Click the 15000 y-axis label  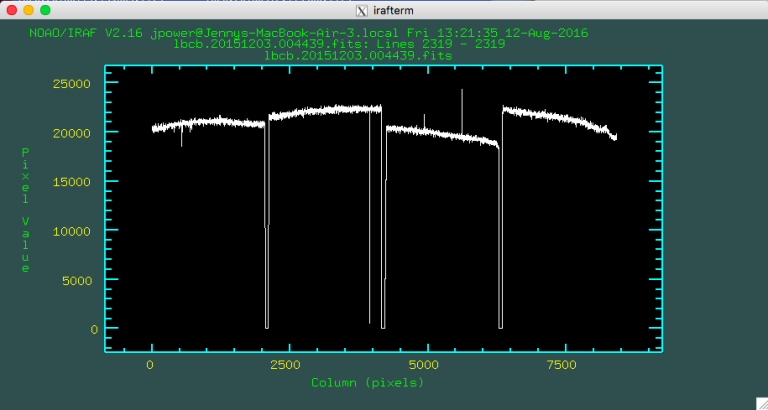72,182
